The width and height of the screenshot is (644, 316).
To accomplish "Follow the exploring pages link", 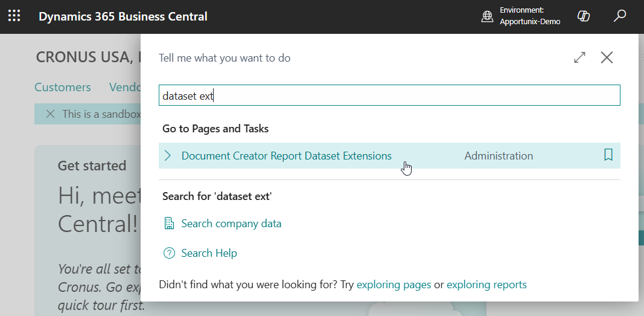I will 394,285.
